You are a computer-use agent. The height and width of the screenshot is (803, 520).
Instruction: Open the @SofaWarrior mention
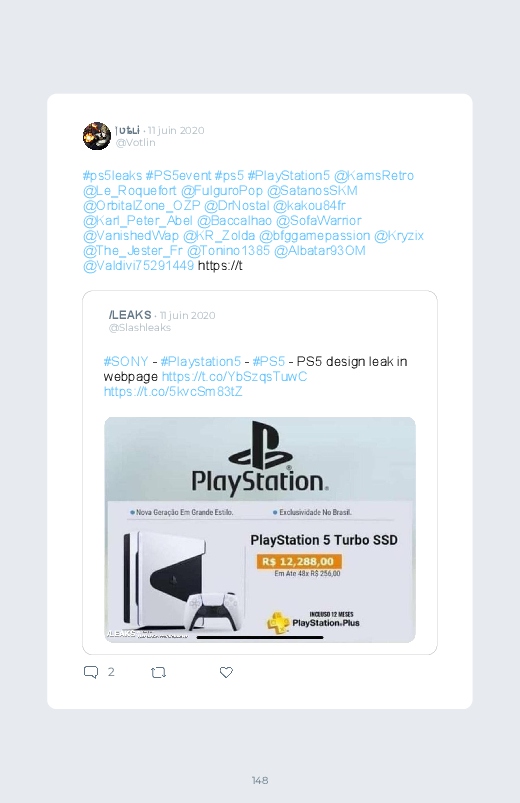pos(319,221)
